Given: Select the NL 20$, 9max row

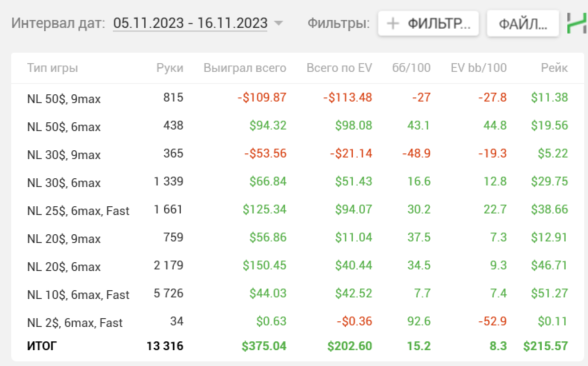Looking at the screenshot, I should (297, 238).
